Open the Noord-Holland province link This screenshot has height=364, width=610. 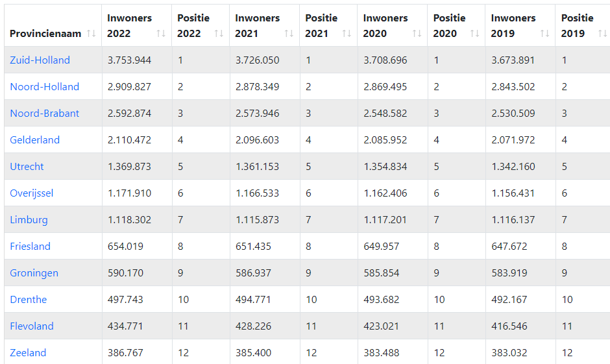(x=44, y=87)
